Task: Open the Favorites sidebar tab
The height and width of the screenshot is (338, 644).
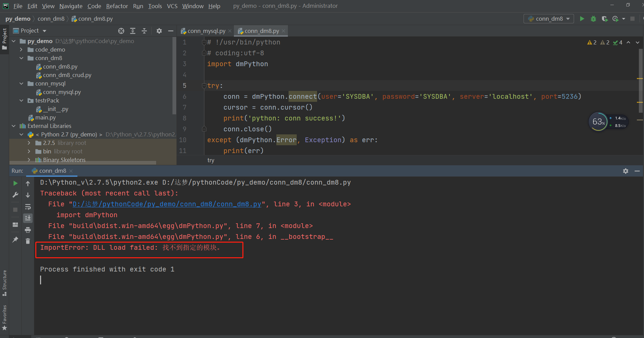Action: pos(4,318)
